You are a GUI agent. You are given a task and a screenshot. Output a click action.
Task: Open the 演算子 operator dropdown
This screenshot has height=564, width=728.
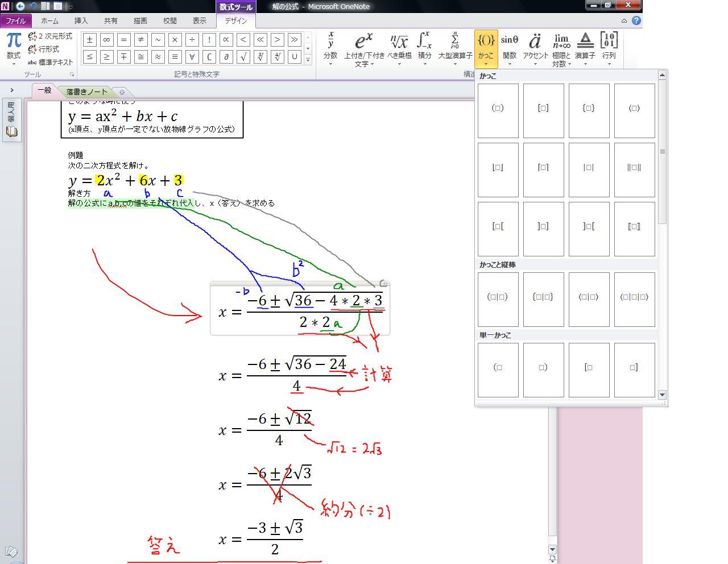coord(585,49)
